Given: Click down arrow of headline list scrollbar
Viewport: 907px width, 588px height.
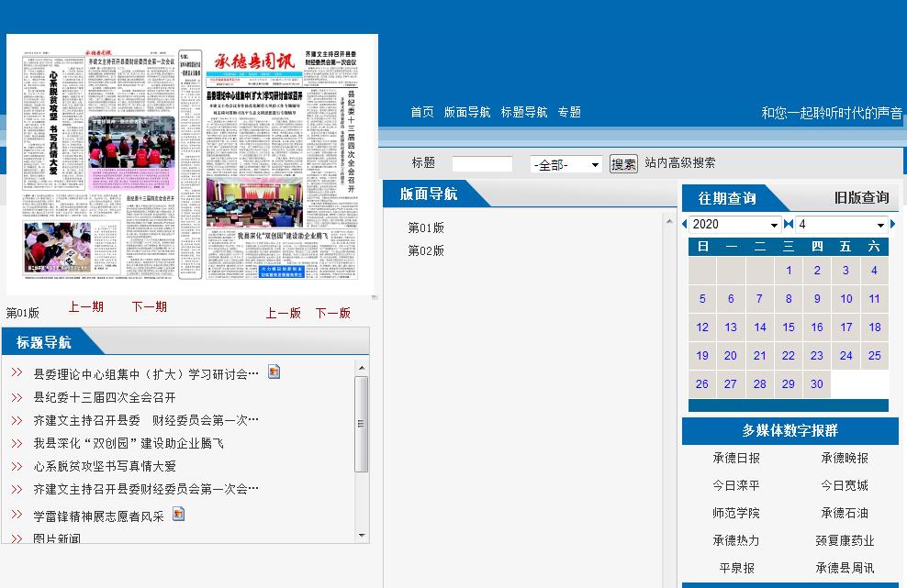Looking at the screenshot, I should point(362,535).
